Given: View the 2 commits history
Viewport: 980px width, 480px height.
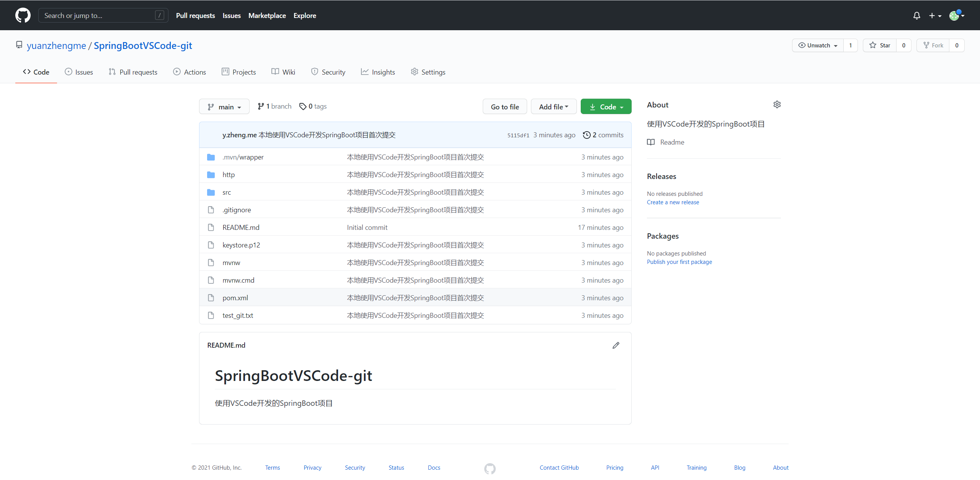Looking at the screenshot, I should tap(603, 135).
